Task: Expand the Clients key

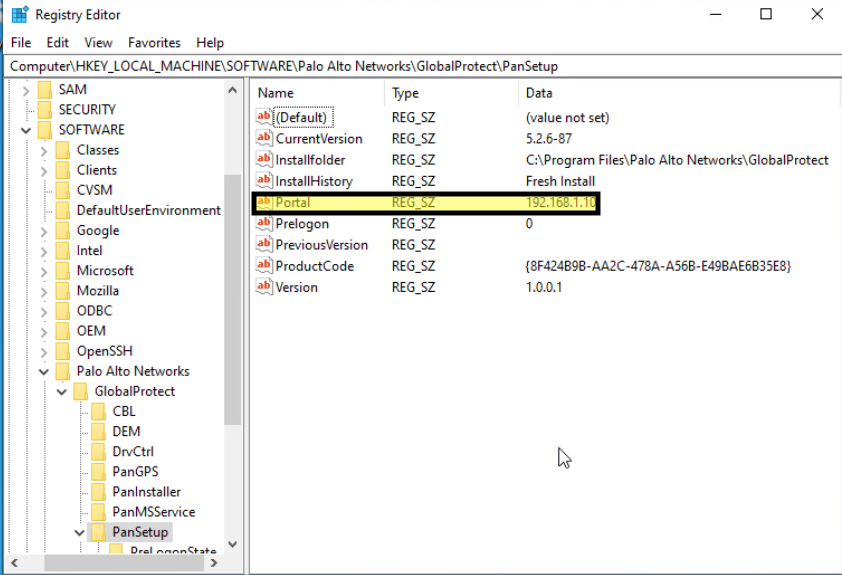Action: pyautogui.click(x=43, y=171)
